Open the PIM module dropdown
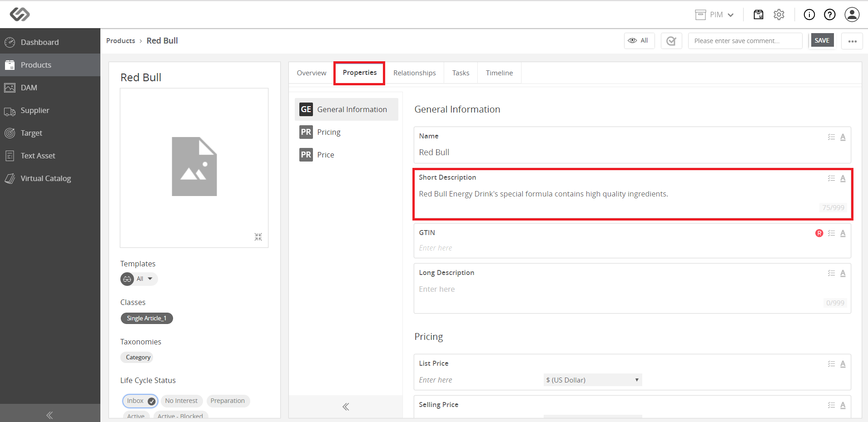 tap(714, 15)
